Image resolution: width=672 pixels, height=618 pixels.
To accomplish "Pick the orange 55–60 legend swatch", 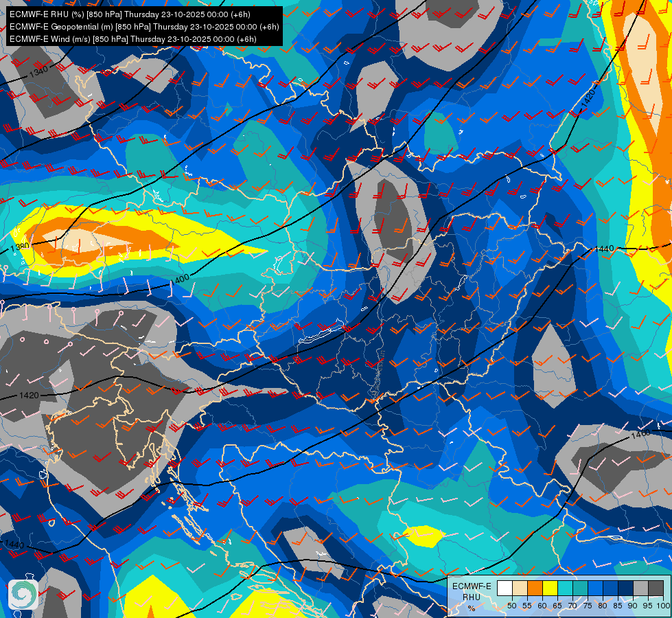I will tap(535, 588).
